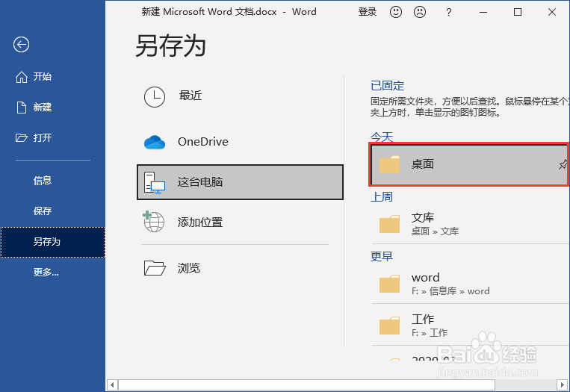
Task: Send a frown feedback with sad face
Action: tap(420, 12)
